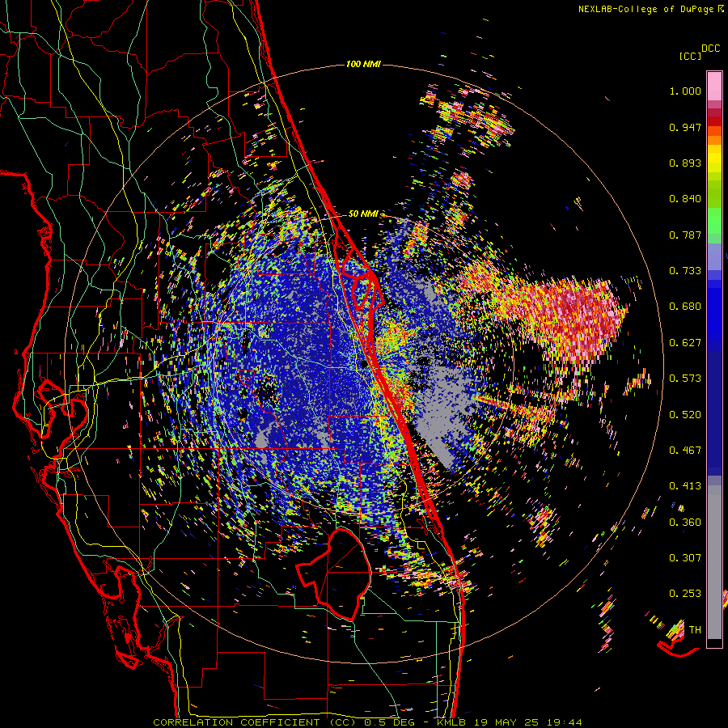Click the 0.307 scale value
The image size is (728, 728).
(685, 557)
